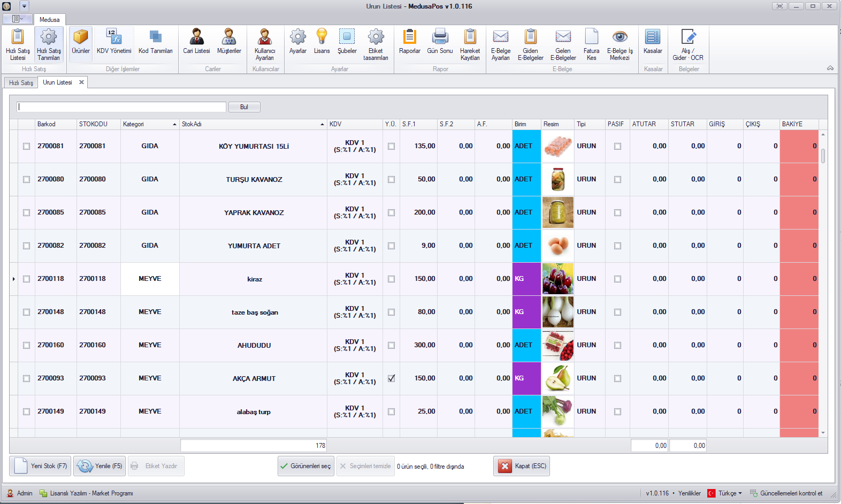Image resolution: width=841 pixels, height=504 pixels.
Task: Open Giden E-Belgeler icon
Action: pos(531,44)
